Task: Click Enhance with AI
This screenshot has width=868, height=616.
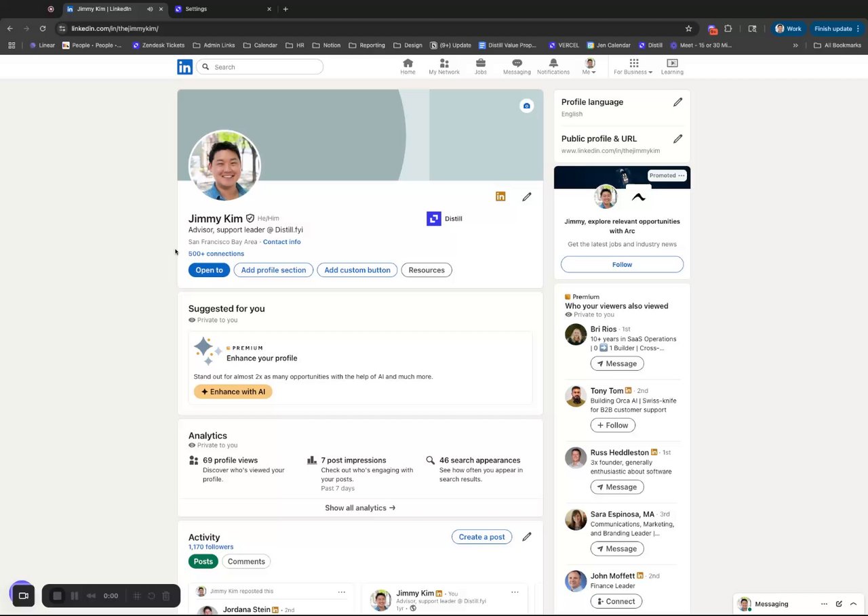Action: [233, 392]
